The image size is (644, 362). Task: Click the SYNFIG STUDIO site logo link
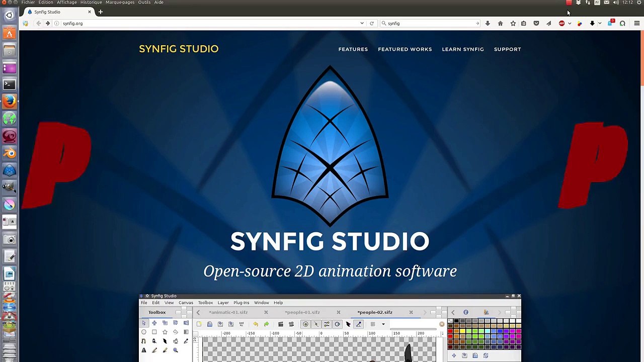(x=179, y=49)
